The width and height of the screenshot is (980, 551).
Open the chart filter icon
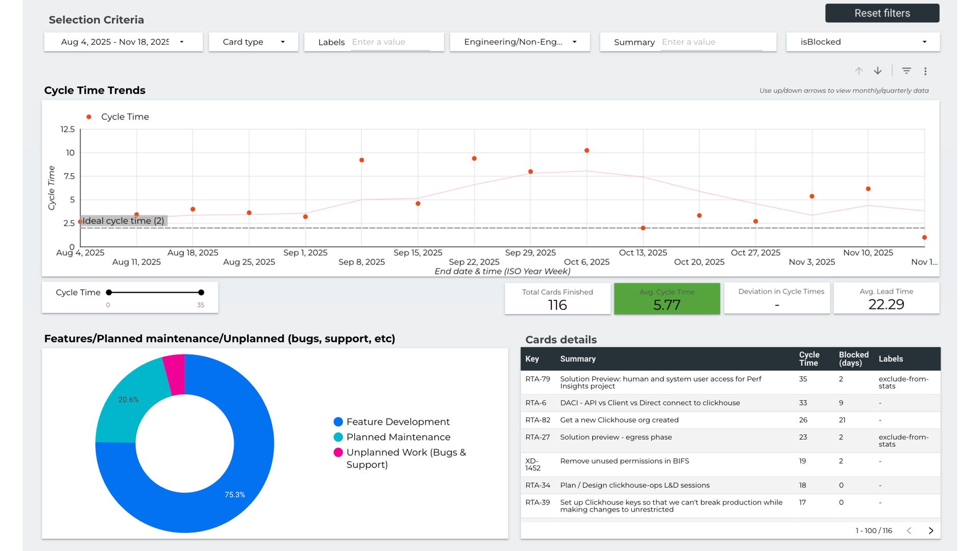(x=906, y=71)
